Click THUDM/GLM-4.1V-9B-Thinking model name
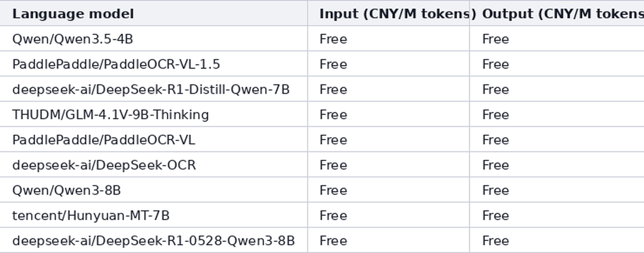 pos(111,115)
